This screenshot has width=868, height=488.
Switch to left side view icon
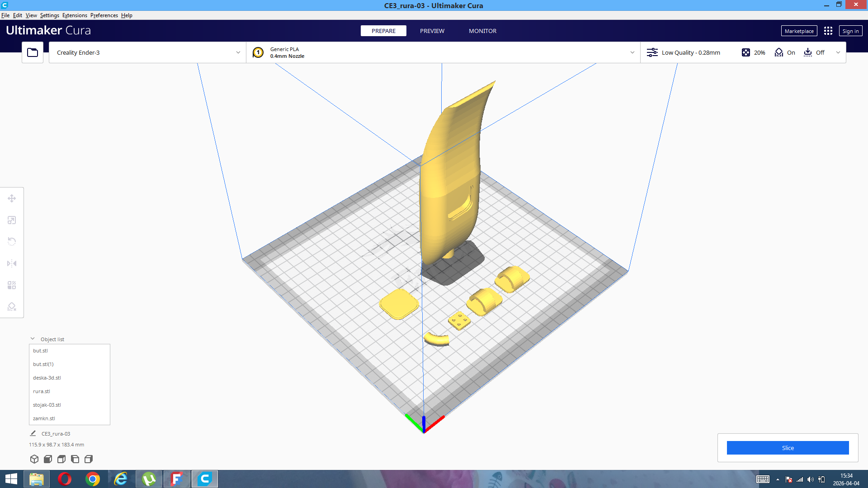pos(75,459)
